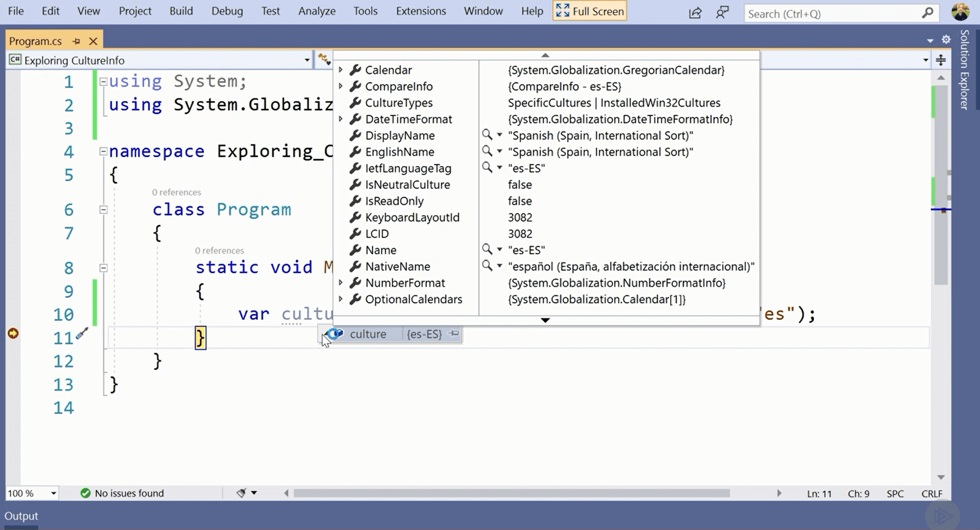The width and height of the screenshot is (980, 530).
Task: Collapse the namespace block on line 4
Action: (x=103, y=151)
